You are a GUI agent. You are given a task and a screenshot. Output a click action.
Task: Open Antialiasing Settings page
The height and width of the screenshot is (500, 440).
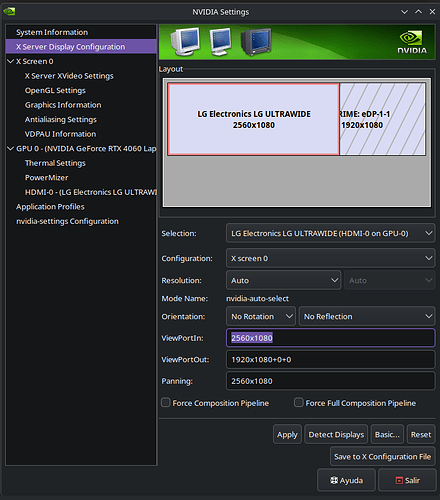(x=61, y=119)
